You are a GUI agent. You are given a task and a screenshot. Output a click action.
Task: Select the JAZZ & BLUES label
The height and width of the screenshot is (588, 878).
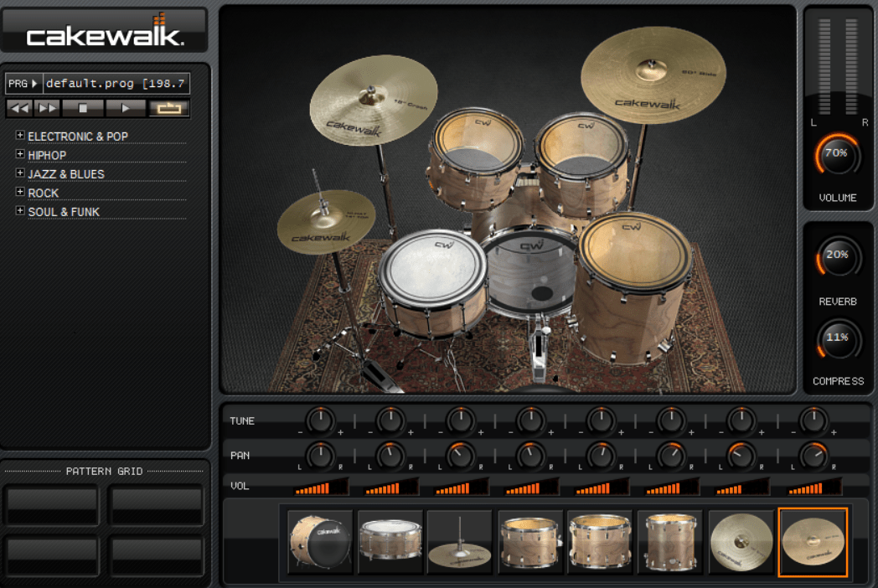(x=66, y=175)
